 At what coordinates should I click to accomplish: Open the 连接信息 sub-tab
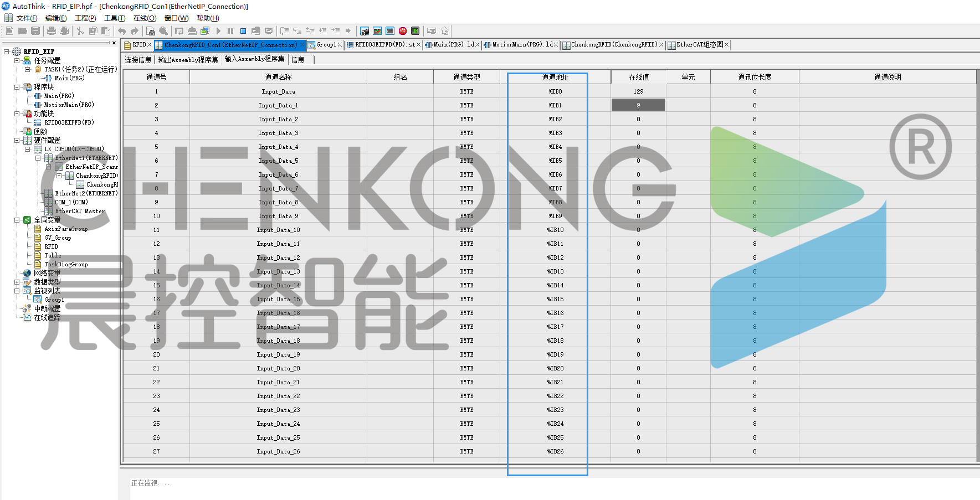coord(138,60)
